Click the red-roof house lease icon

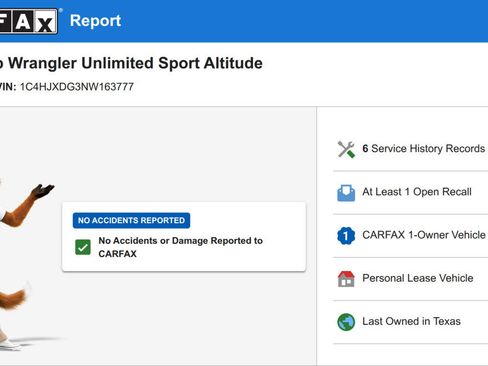[x=346, y=279]
